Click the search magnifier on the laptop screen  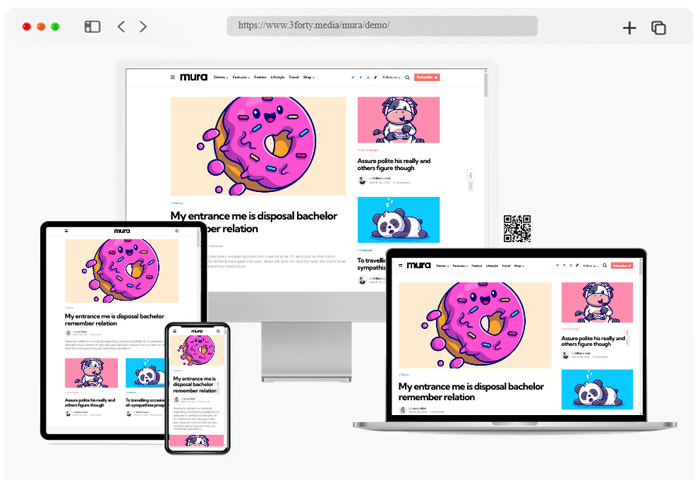[605, 266]
